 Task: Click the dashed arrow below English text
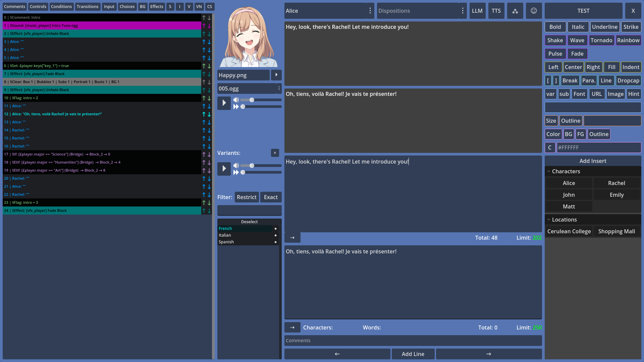pyautogui.click(x=292, y=238)
